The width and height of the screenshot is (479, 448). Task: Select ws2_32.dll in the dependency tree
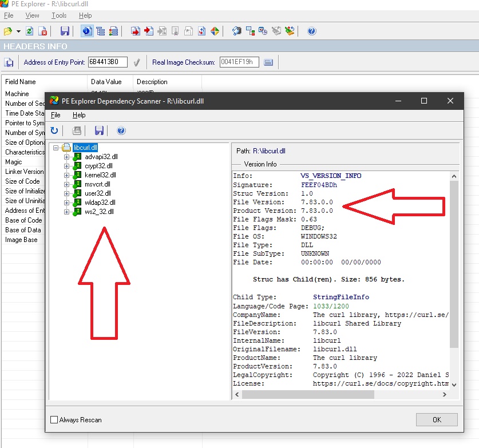tap(99, 212)
